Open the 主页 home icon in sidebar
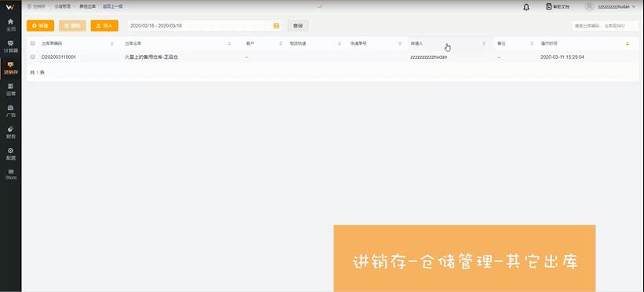Screen dimensions: 644x292 pyautogui.click(x=11, y=24)
